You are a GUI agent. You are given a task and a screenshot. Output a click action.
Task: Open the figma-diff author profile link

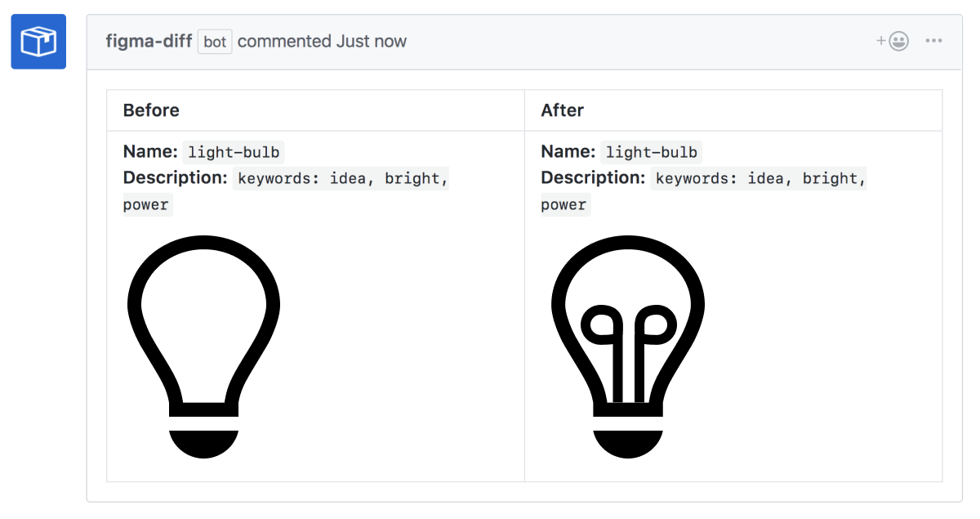tap(149, 42)
